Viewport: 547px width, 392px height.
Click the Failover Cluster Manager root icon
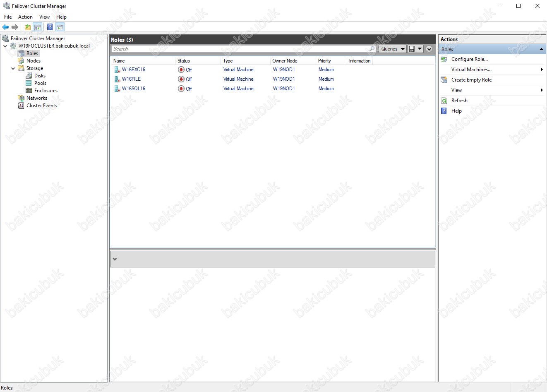coord(5,38)
